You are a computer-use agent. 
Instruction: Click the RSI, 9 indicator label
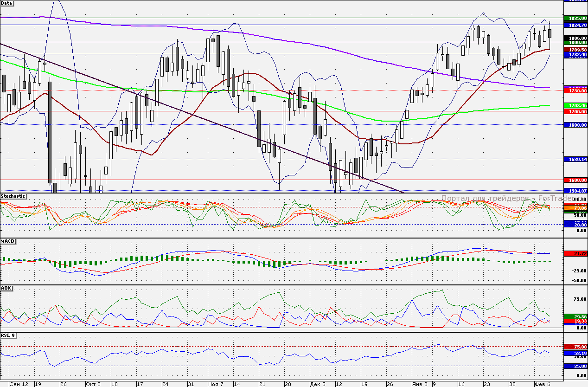pyautogui.click(x=8, y=335)
